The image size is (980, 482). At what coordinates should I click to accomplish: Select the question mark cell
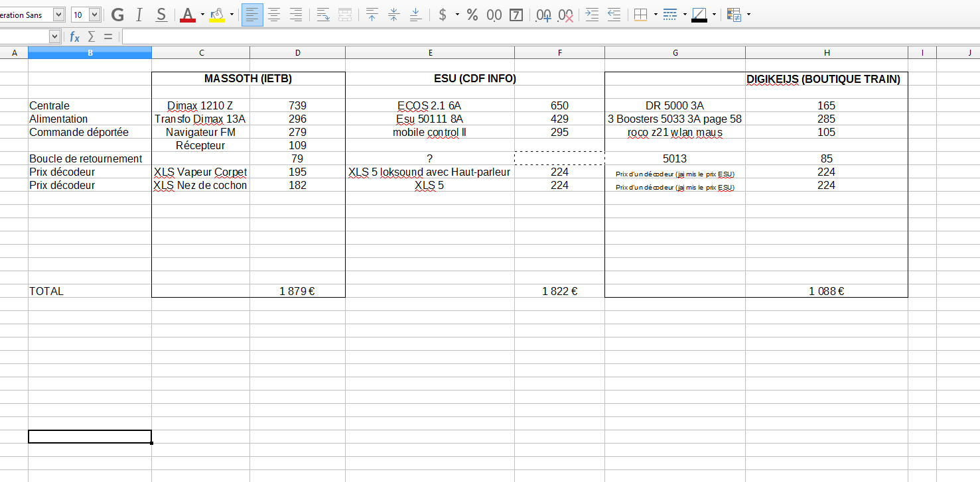click(430, 158)
